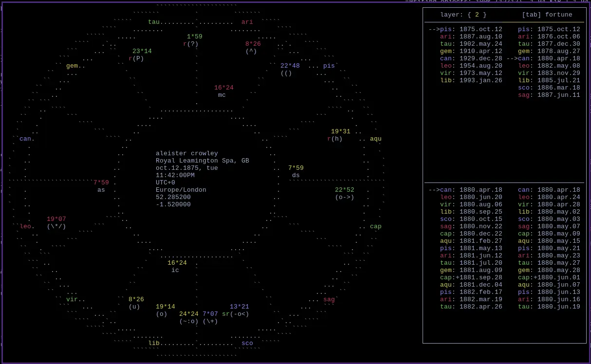The width and height of the screenshot is (591, 364).
Task: Click entry cap: 1880.dec.22
Action: tap(471, 234)
